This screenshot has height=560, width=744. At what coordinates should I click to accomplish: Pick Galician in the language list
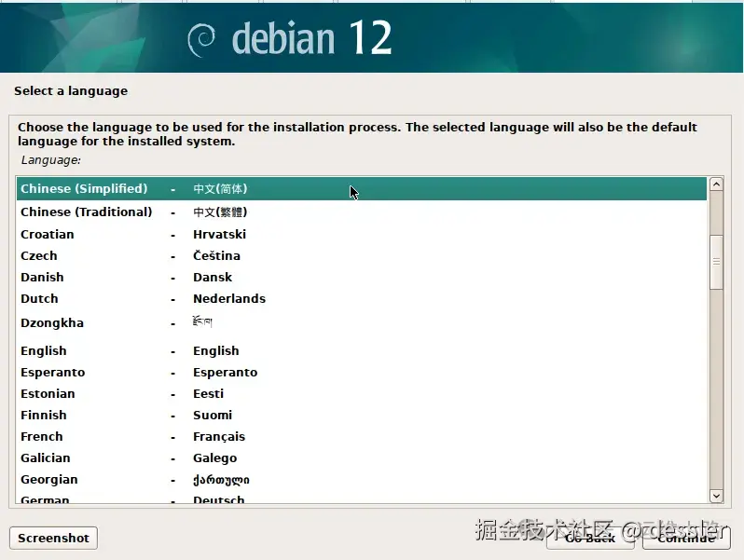pyautogui.click(x=362, y=458)
